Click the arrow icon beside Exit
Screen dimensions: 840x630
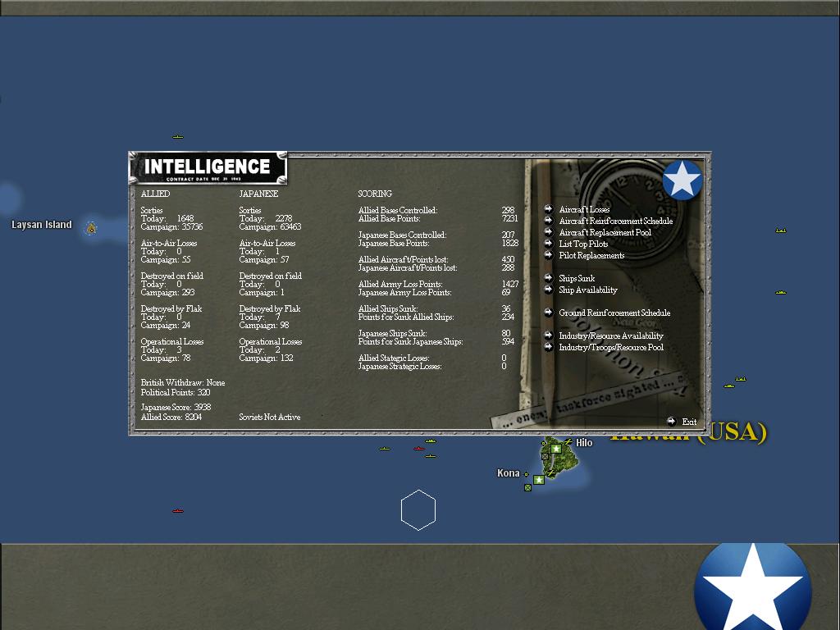point(671,421)
